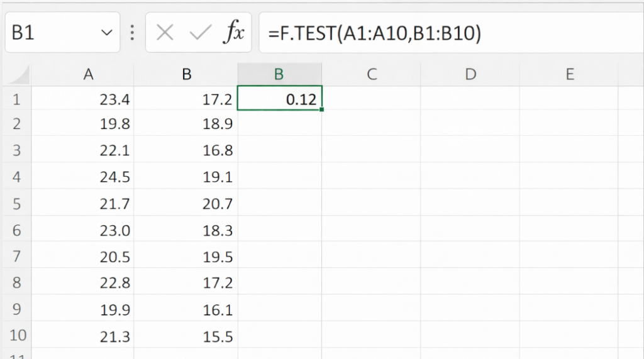Click into the F.TEST formula text field
The width and height of the screenshot is (644, 359).
440,33
